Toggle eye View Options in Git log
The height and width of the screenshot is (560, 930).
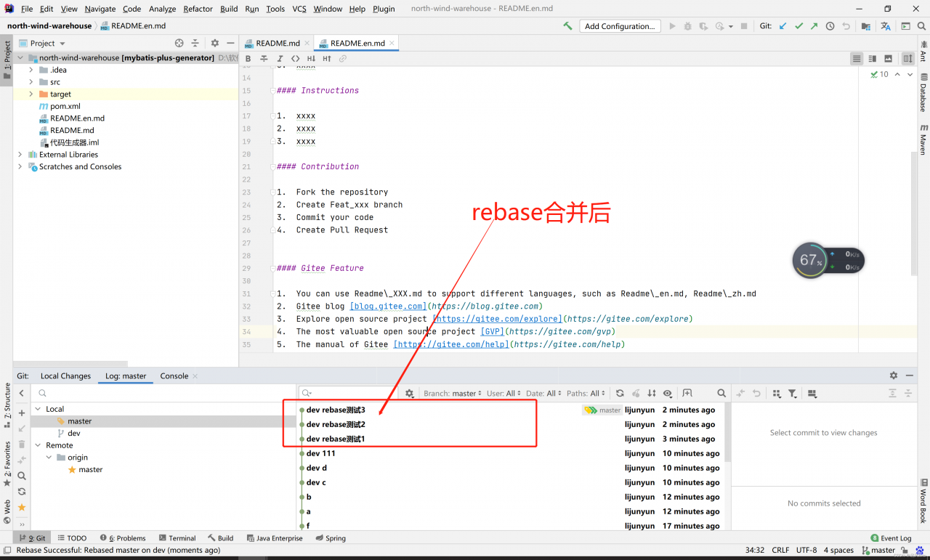pyautogui.click(x=668, y=394)
